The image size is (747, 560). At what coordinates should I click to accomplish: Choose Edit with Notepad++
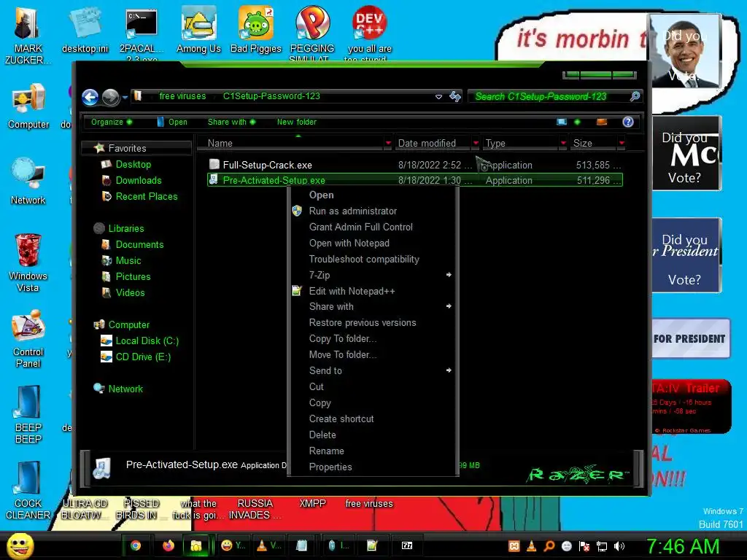[x=352, y=291]
